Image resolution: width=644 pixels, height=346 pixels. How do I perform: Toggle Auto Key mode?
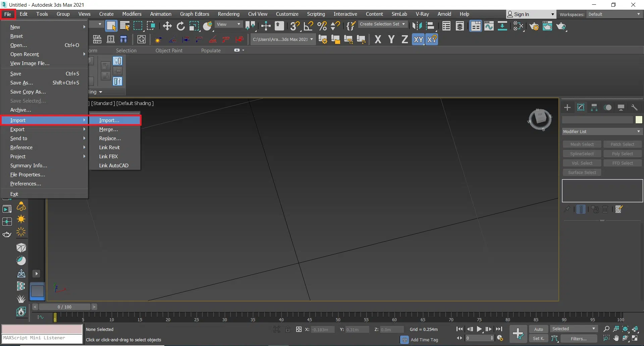coord(538,329)
